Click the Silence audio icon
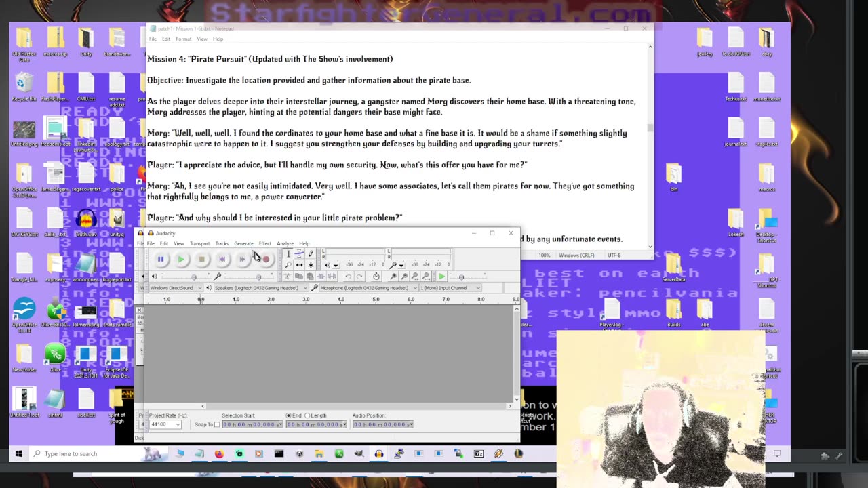 332,276
